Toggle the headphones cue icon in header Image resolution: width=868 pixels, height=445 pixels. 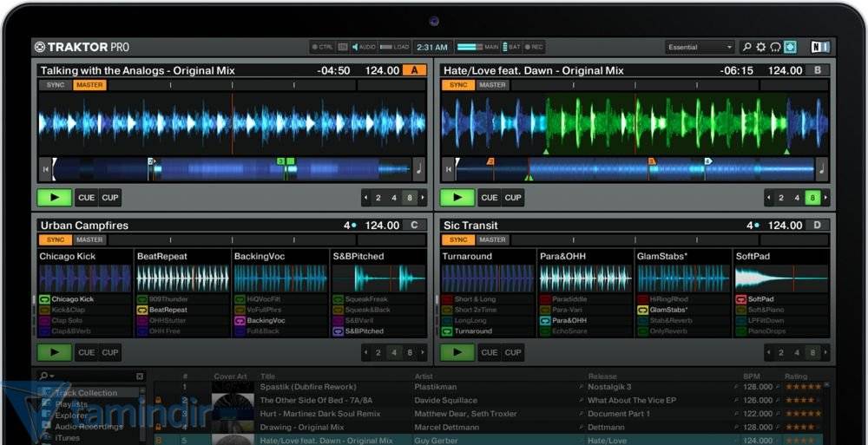(x=775, y=47)
